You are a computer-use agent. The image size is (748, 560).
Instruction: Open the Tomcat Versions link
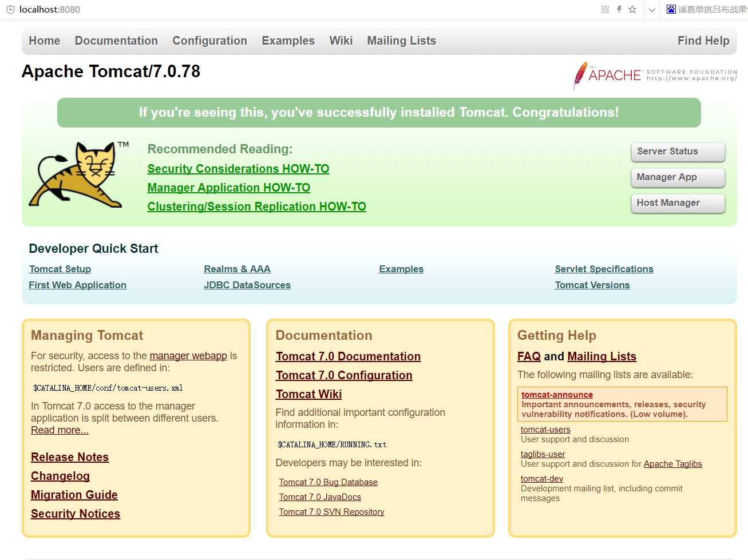point(592,285)
